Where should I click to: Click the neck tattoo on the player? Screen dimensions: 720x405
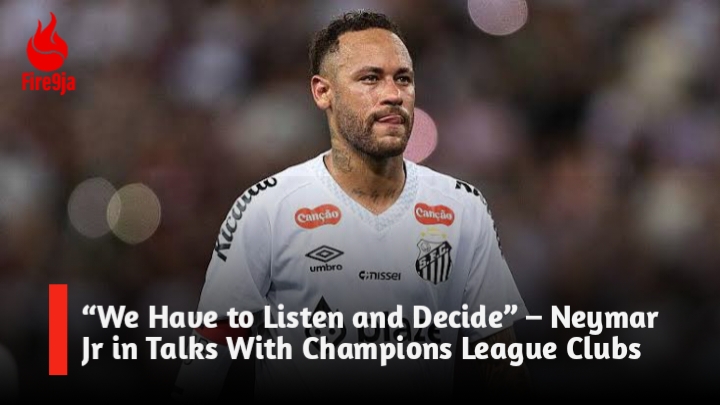pyautogui.click(x=343, y=160)
